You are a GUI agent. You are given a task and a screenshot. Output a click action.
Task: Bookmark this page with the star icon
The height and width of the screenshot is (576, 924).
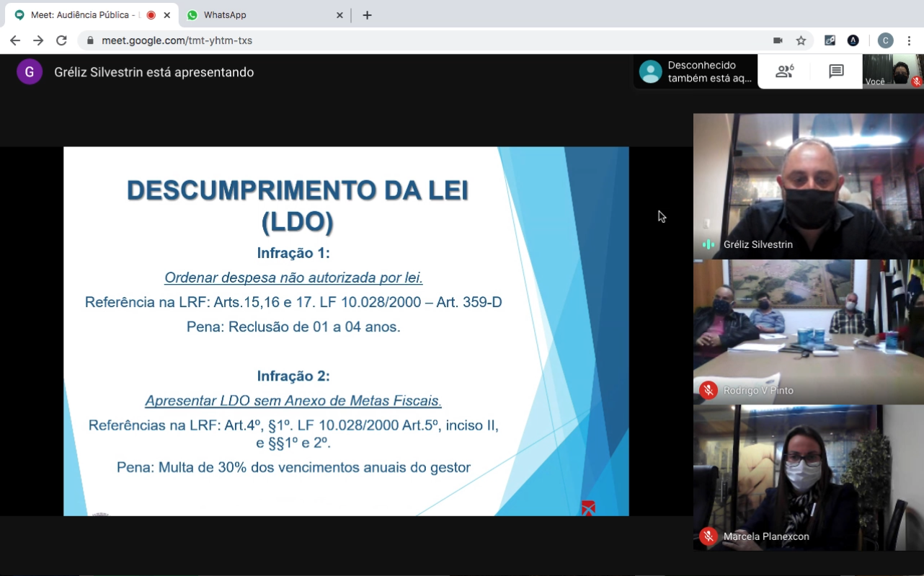801,40
